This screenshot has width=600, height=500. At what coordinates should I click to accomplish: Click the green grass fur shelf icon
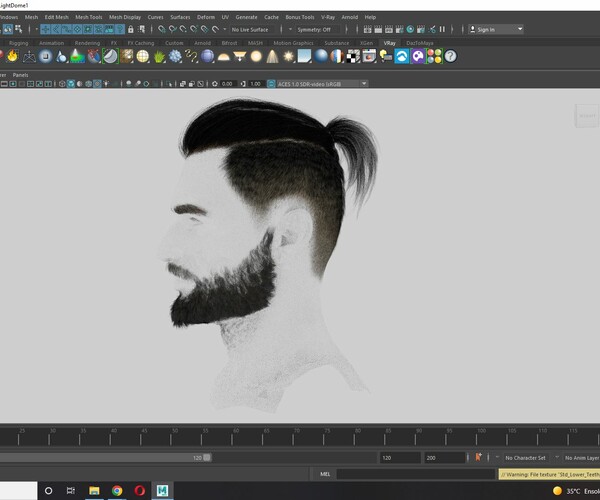point(159,56)
